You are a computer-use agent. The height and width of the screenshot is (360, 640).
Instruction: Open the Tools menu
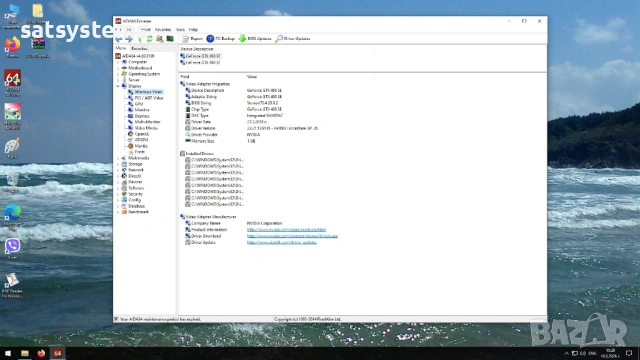click(x=180, y=30)
